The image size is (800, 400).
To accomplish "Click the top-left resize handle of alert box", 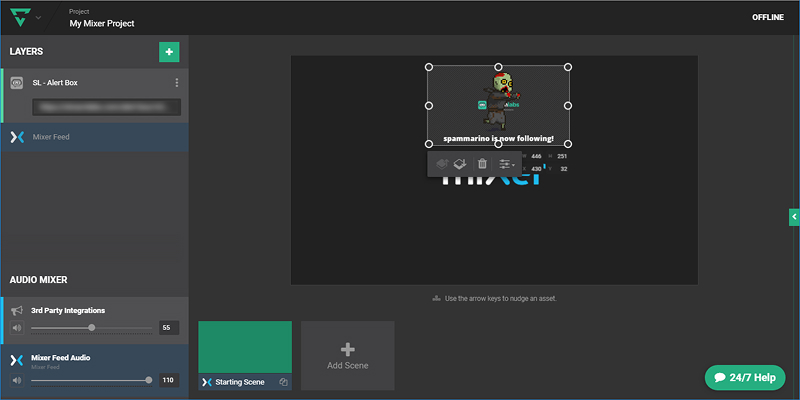I will tap(429, 67).
